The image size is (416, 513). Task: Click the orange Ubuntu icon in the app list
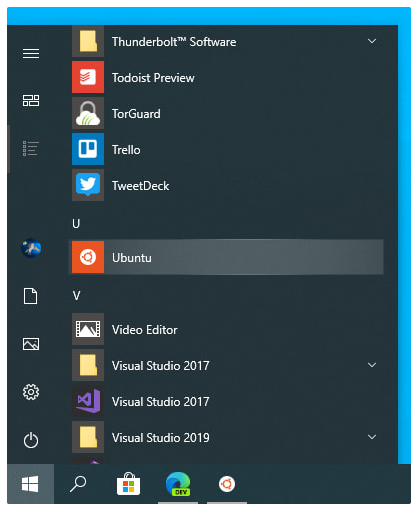(x=88, y=257)
